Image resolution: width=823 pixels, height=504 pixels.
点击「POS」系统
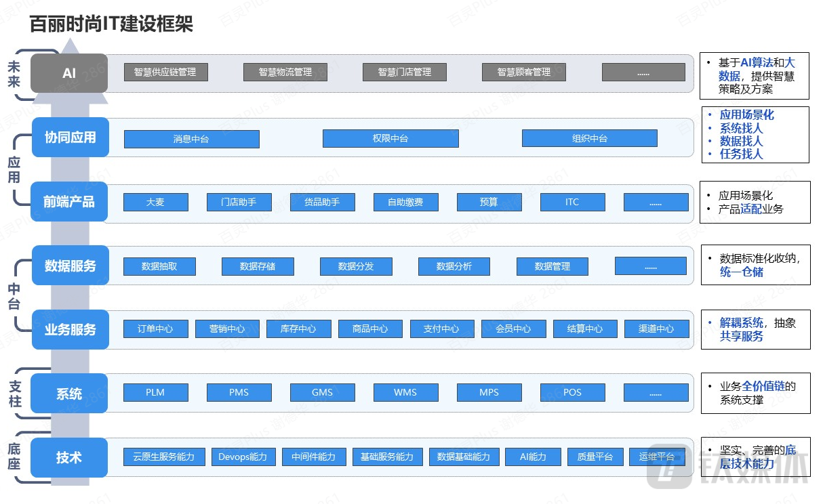(572, 392)
